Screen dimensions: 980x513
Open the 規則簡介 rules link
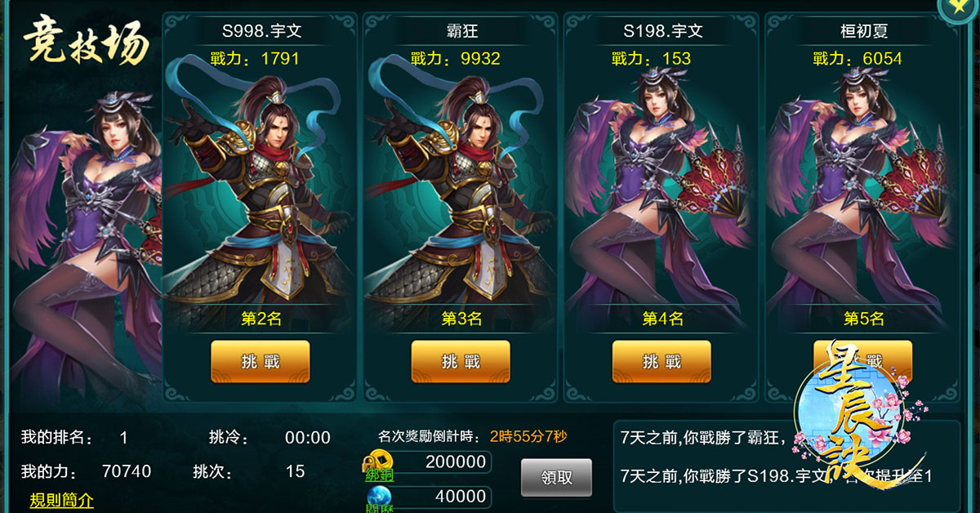point(61,500)
